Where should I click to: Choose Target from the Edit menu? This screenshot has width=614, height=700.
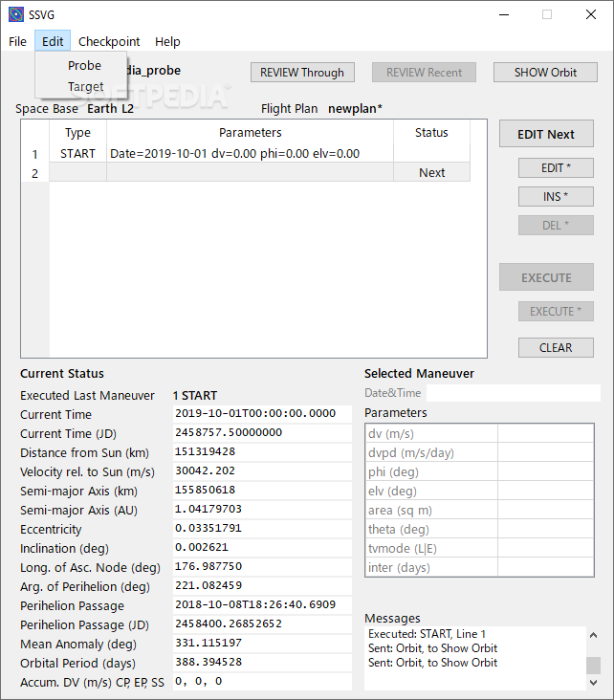(x=85, y=86)
